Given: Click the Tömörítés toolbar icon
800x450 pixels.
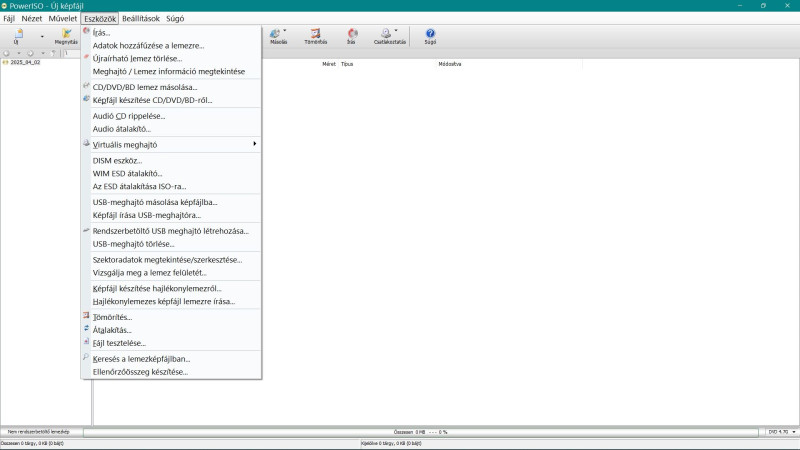Looking at the screenshot, I should tap(315, 36).
